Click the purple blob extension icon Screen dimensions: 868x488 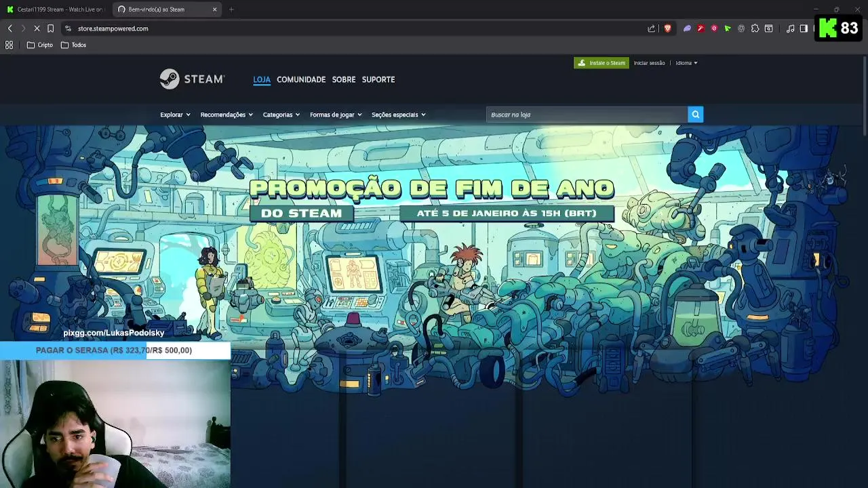pyautogui.click(x=687, y=28)
